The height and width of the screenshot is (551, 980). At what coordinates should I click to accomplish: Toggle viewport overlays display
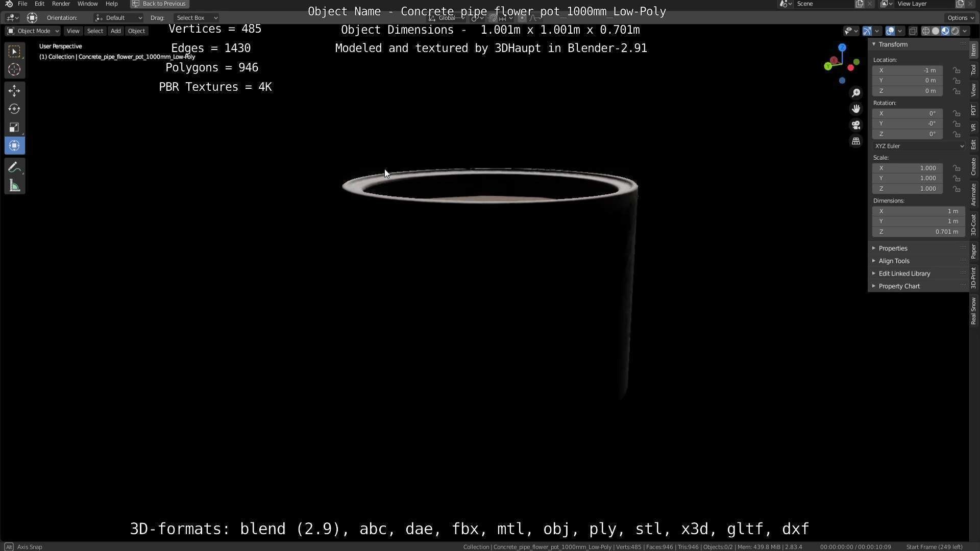tap(890, 31)
